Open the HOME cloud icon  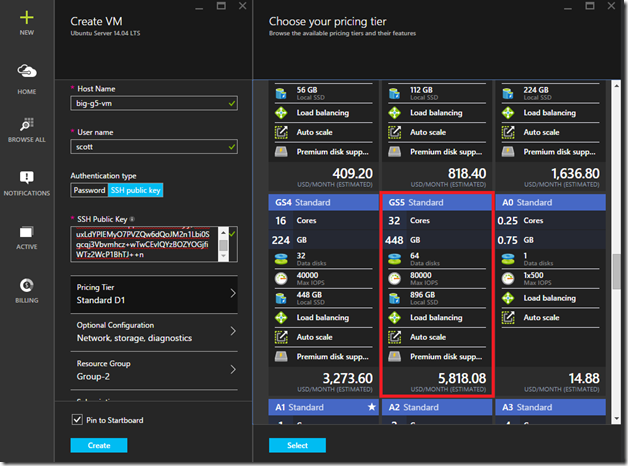point(26,71)
